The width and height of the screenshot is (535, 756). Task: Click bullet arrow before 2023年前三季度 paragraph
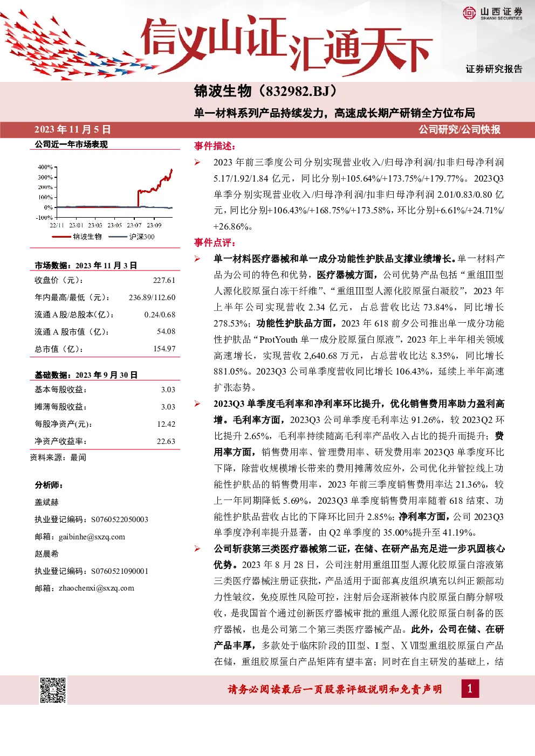coord(198,162)
